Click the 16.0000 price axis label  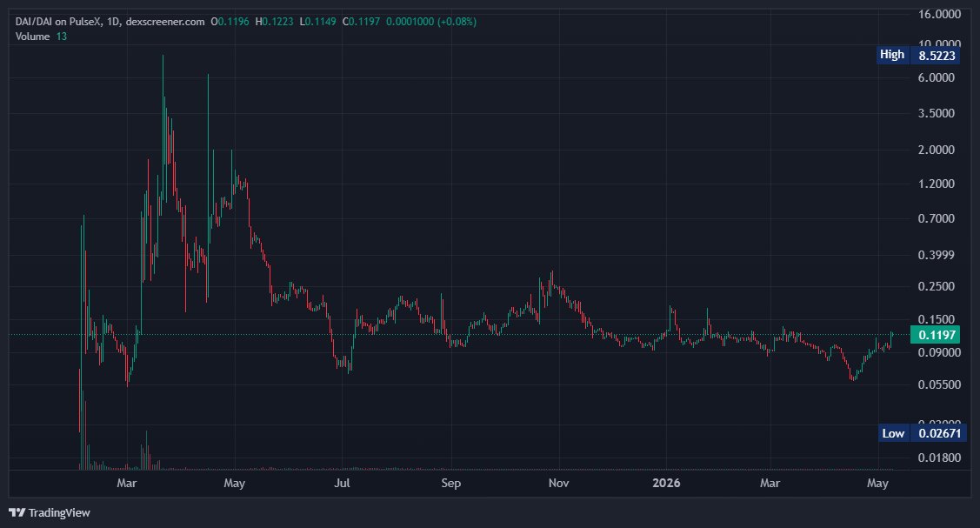pyautogui.click(x=939, y=14)
